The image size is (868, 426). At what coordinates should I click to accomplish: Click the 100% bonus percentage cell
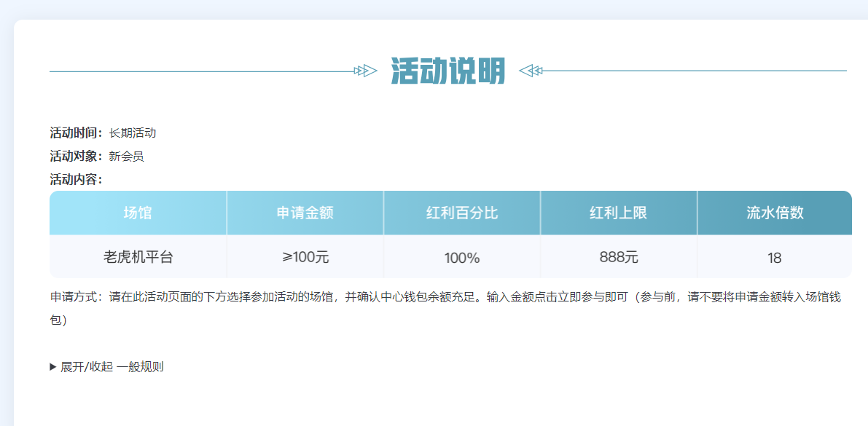coord(462,258)
